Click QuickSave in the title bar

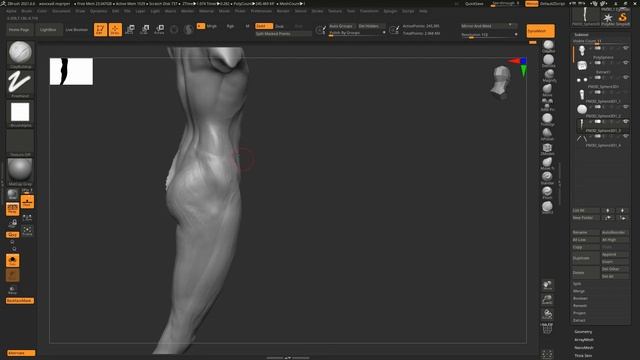pyautogui.click(x=474, y=4)
